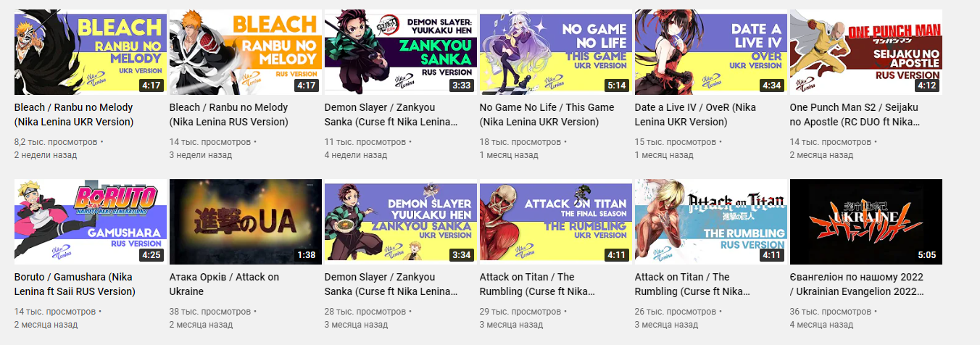Click the 'Атака Орків / Attack on Ukraine' title

[x=224, y=284]
